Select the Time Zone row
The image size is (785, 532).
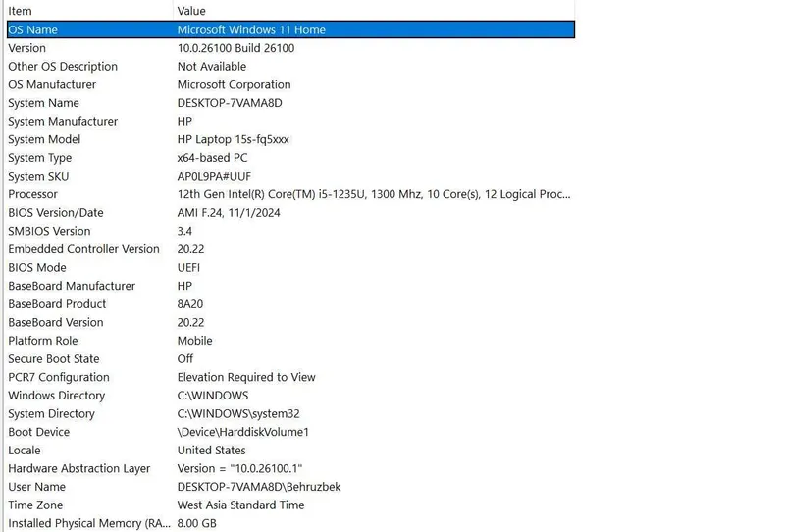[290, 505]
